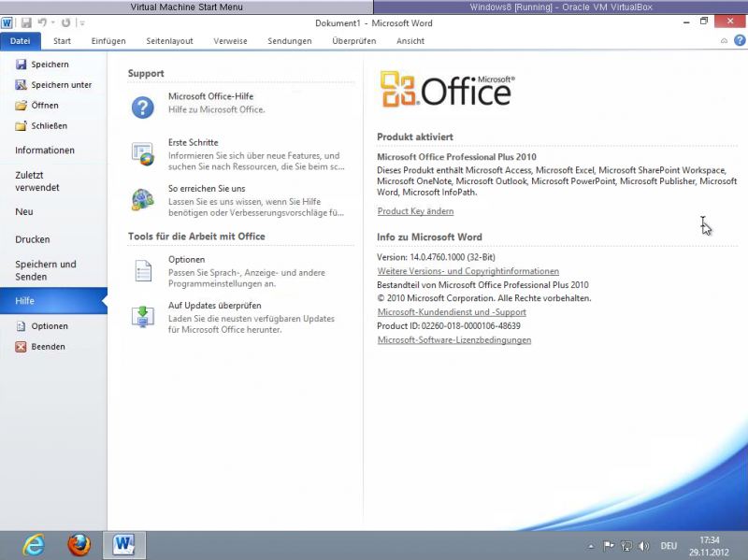Click the volume speaker tray icon

[643, 546]
